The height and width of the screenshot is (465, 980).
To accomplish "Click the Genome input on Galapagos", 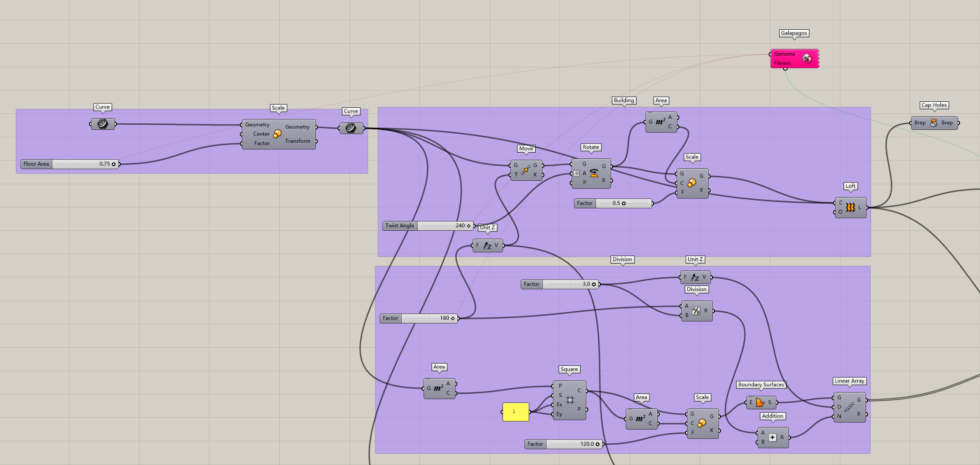I will click(x=784, y=54).
